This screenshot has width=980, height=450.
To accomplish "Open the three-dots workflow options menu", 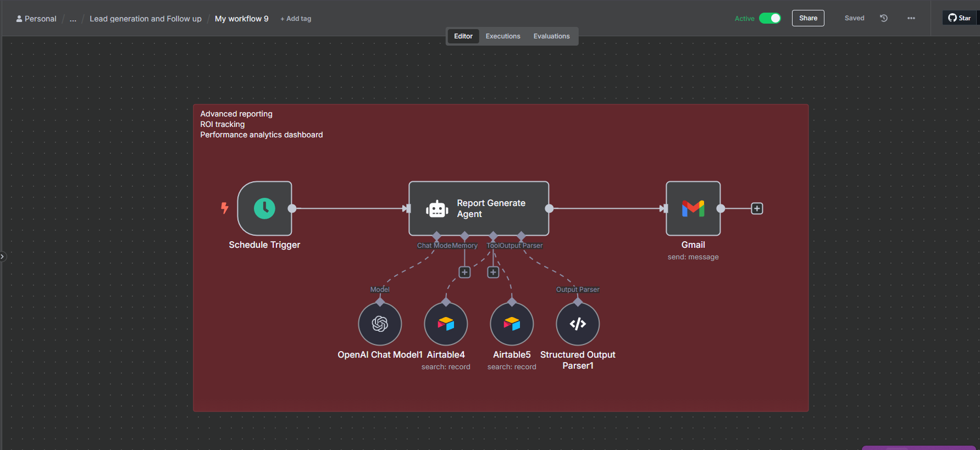I will pyautogui.click(x=911, y=18).
